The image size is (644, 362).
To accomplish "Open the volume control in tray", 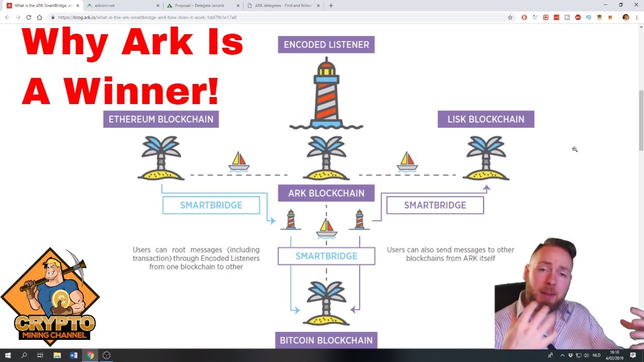I will pos(586,355).
